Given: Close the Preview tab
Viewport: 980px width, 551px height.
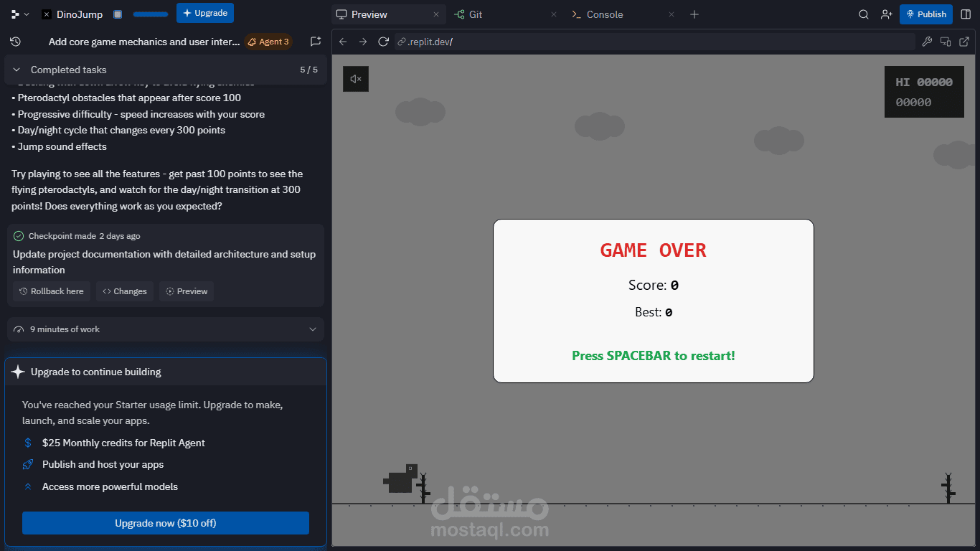Looking at the screenshot, I should pyautogui.click(x=435, y=14).
